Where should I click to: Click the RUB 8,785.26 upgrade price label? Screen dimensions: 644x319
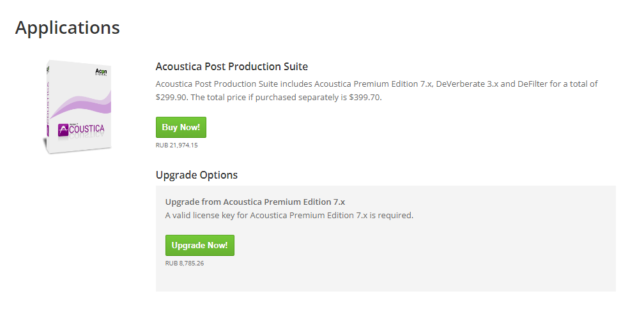coord(184,263)
